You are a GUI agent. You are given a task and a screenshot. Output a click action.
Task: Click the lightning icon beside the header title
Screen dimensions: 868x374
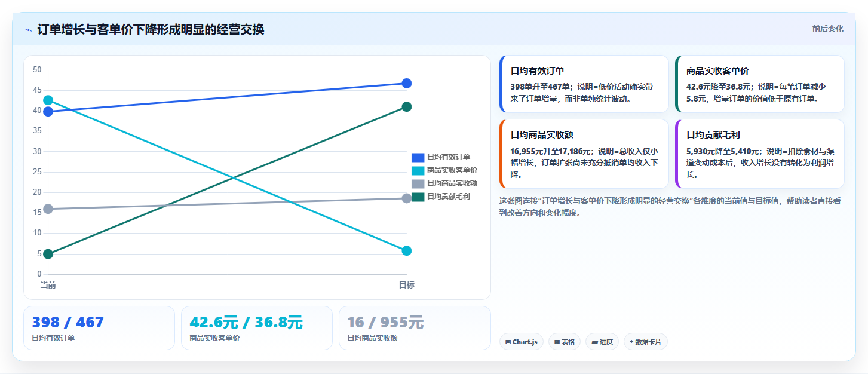28,30
